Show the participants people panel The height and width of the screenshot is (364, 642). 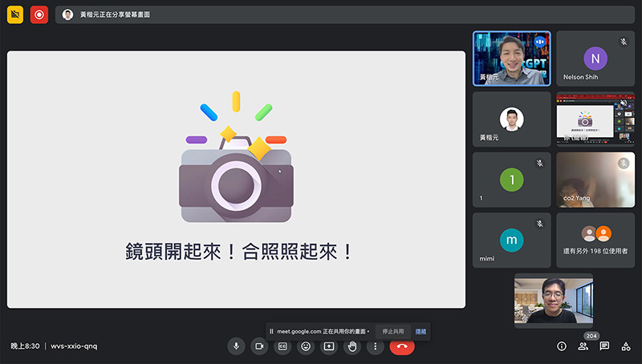pos(583,346)
